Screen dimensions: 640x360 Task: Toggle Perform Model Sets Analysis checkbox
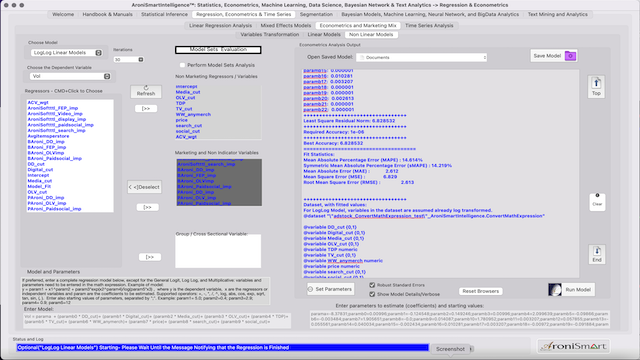[x=182, y=65]
